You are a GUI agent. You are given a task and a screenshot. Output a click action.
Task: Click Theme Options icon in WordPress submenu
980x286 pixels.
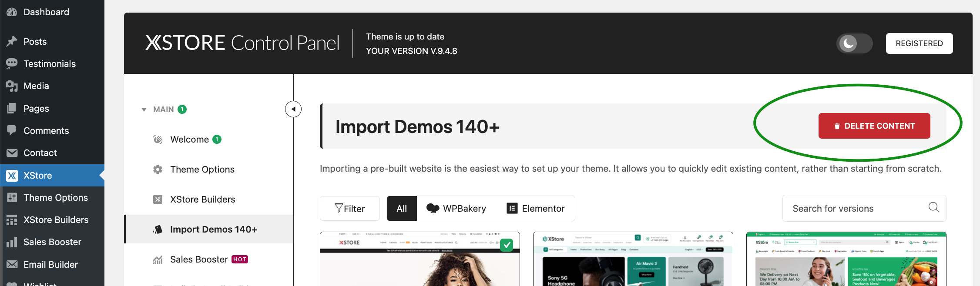tap(12, 198)
